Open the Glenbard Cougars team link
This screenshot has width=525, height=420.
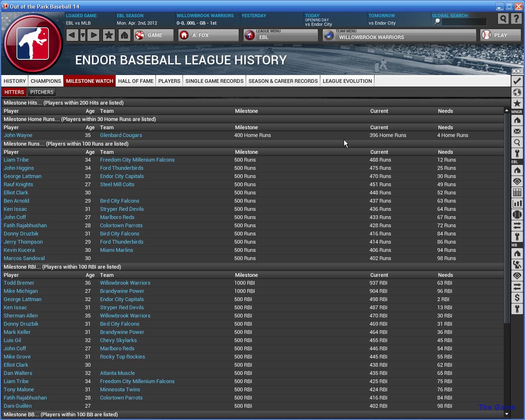pos(121,135)
